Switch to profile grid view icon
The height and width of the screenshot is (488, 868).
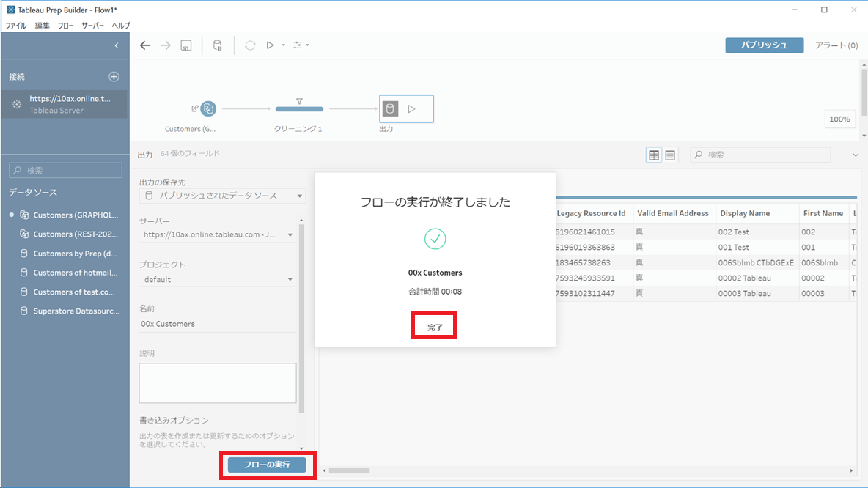coord(654,155)
